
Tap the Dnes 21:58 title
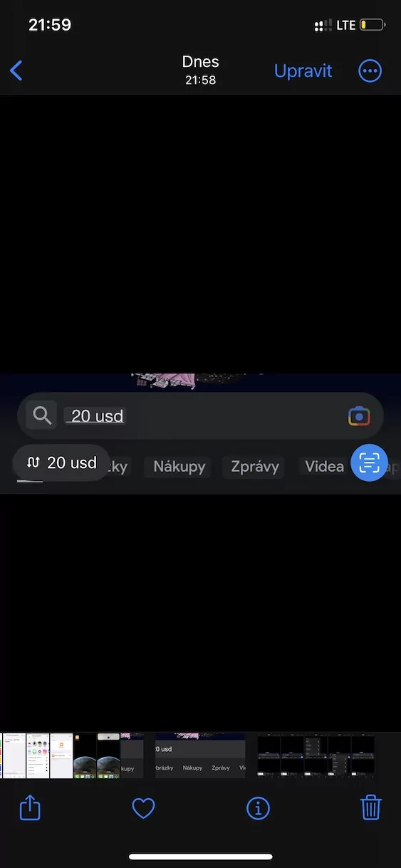[200, 70]
